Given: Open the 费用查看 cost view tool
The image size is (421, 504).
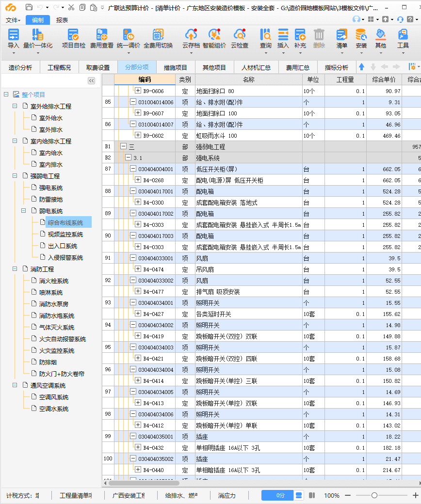Looking at the screenshot, I should [101, 35].
